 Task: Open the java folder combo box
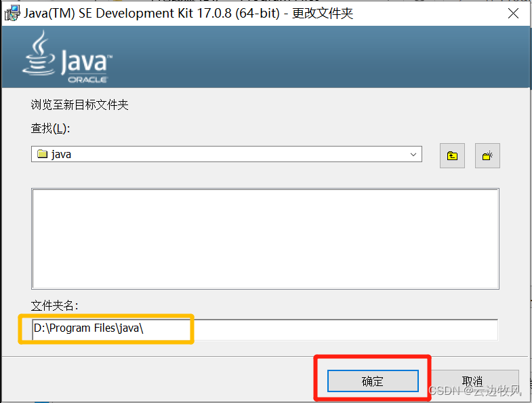226,154
